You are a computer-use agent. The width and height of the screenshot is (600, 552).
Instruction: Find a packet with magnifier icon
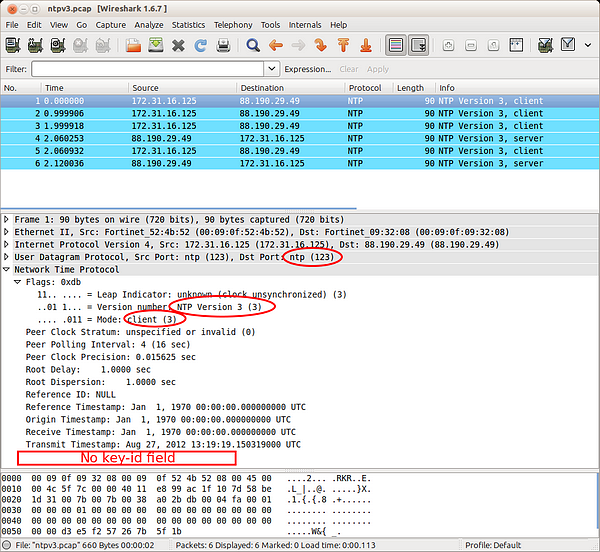253,45
